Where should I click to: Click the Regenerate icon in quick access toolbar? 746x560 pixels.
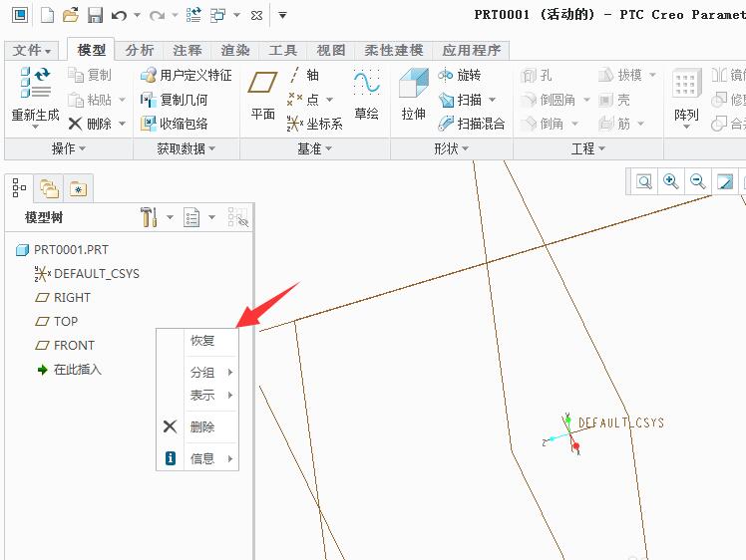click(193, 15)
